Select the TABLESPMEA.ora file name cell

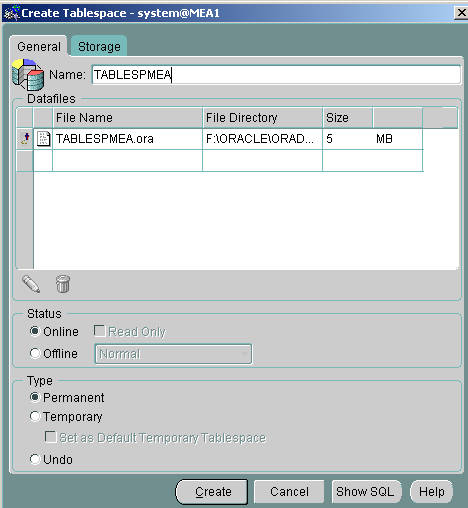[128, 139]
